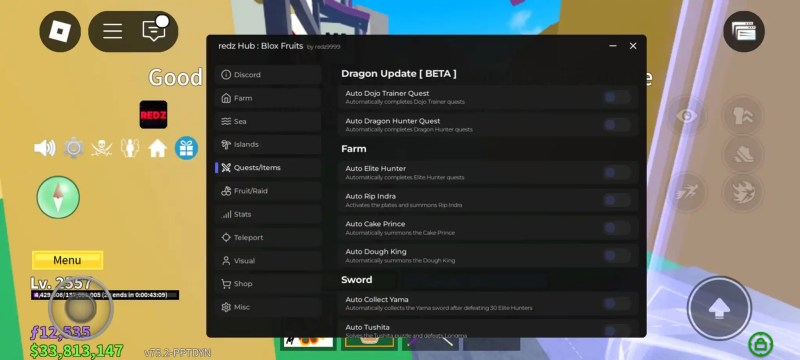The height and width of the screenshot is (360, 800).
Task: Open Discord tab in redz Hub
Action: tap(268, 74)
